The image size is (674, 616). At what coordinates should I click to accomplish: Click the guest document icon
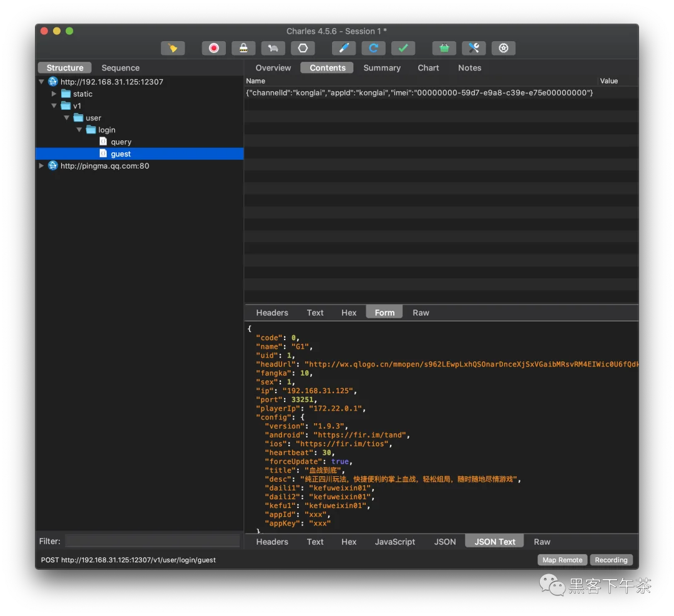coord(103,154)
